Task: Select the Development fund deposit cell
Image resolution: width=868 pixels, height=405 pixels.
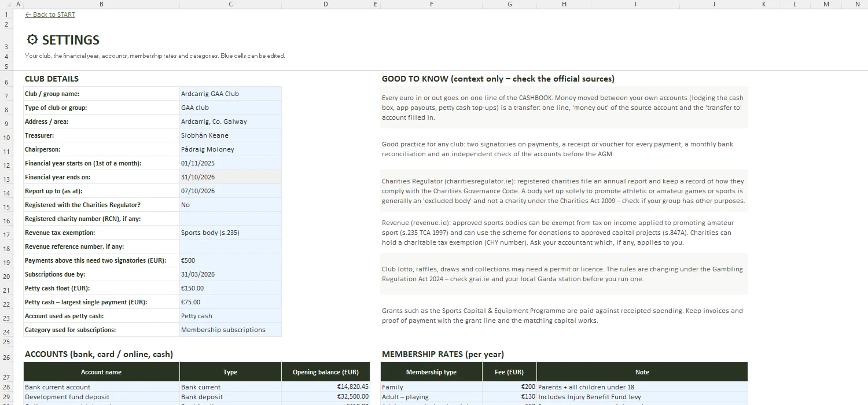Action: (101, 397)
